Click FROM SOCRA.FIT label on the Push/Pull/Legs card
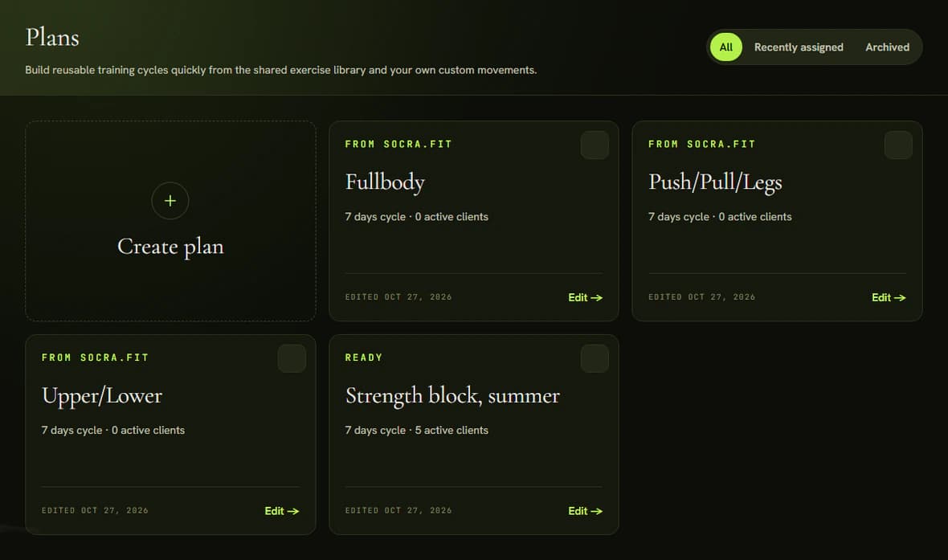The height and width of the screenshot is (560, 948). pos(702,144)
